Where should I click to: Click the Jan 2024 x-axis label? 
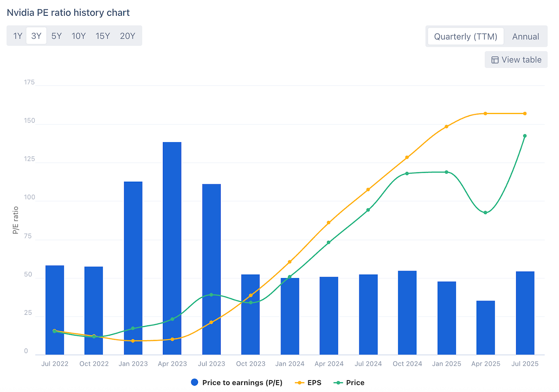click(x=290, y=364)
